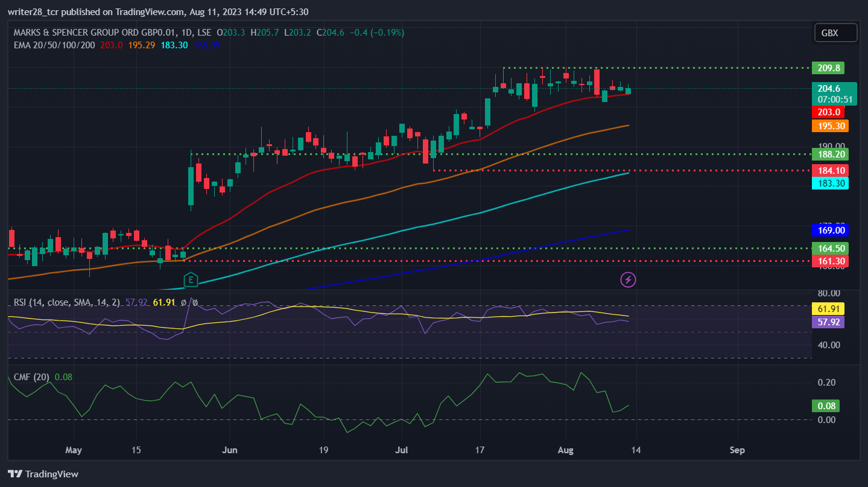Click the green 164.50 price label
Screen dimensions: 868x487
830,248
